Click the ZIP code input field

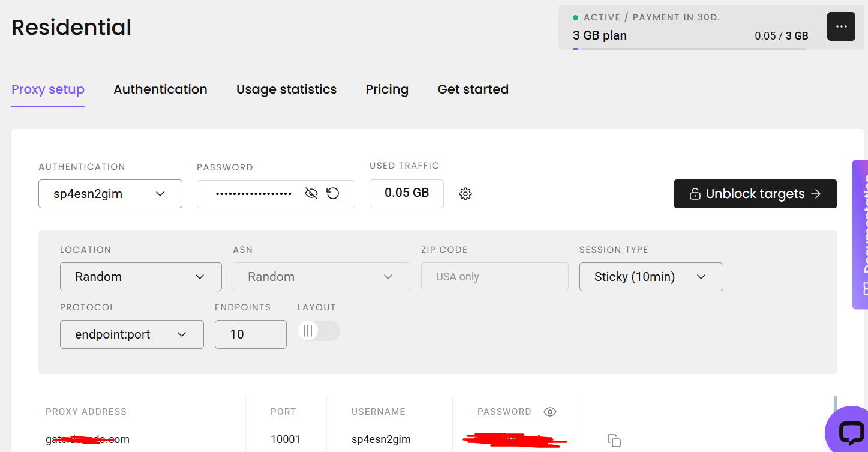[495, 277]
